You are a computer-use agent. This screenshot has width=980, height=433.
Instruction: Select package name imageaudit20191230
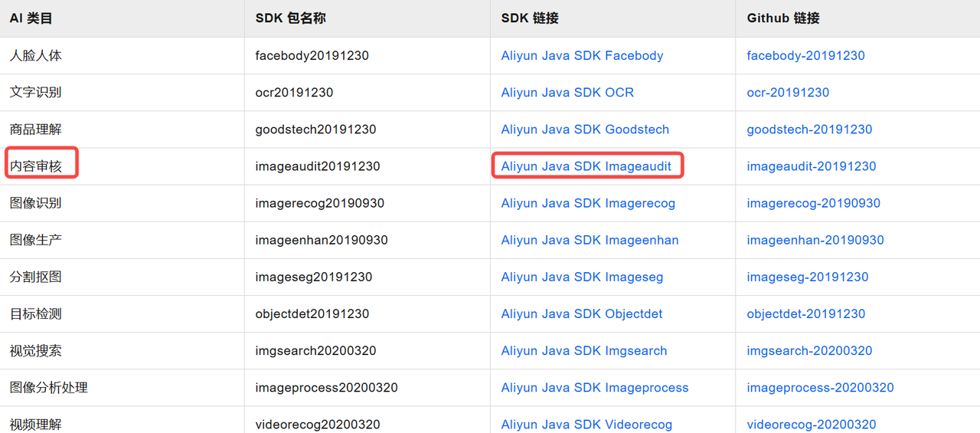tap(318, 166)
